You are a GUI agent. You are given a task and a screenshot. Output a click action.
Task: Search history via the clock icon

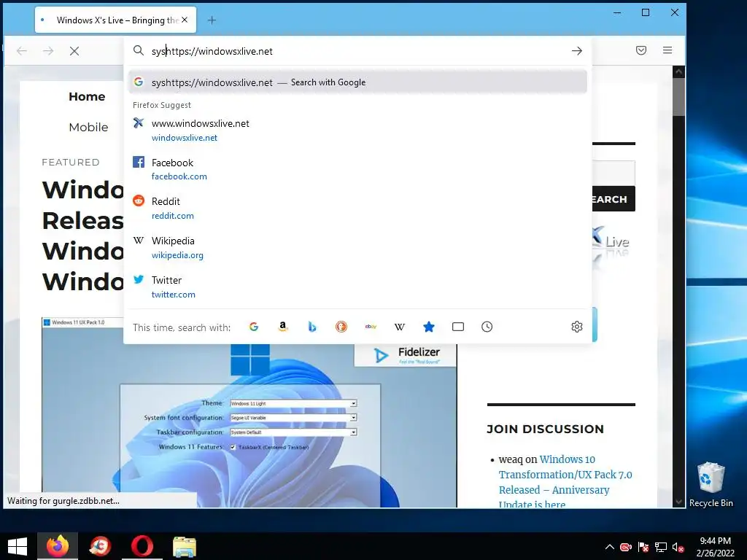tap(487, 327)
